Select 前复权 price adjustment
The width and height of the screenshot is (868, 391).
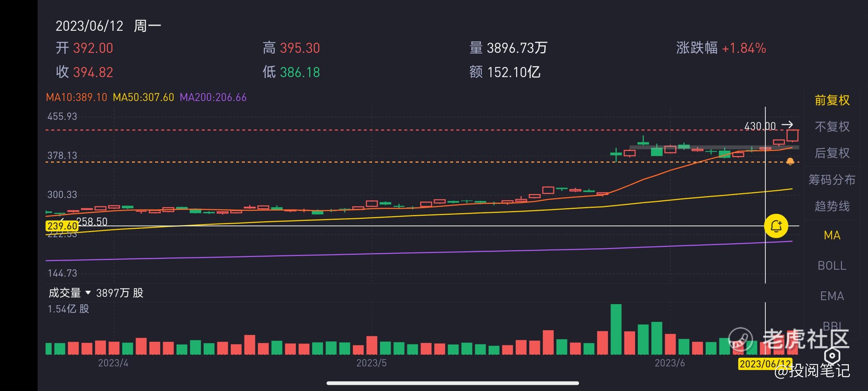pos(831,100)
